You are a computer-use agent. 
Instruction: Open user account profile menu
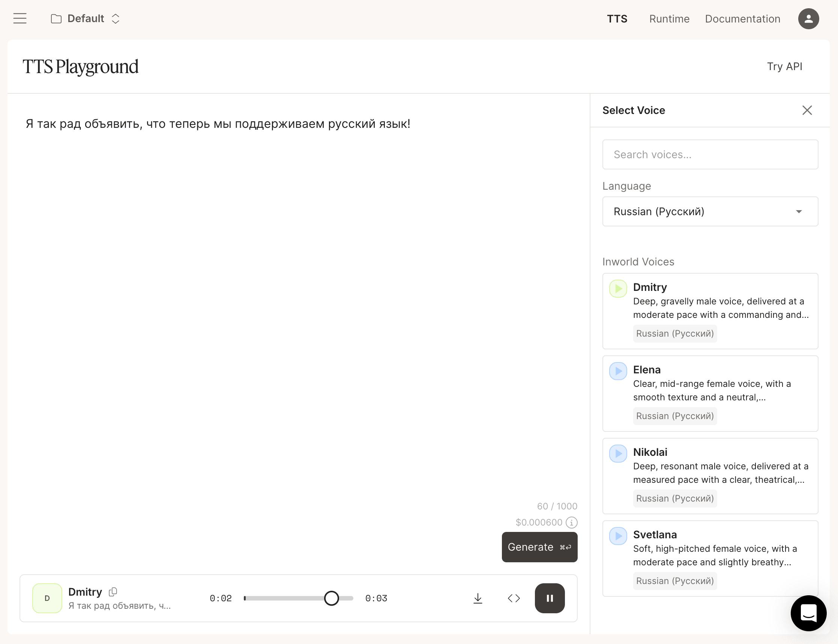[808, 19]
